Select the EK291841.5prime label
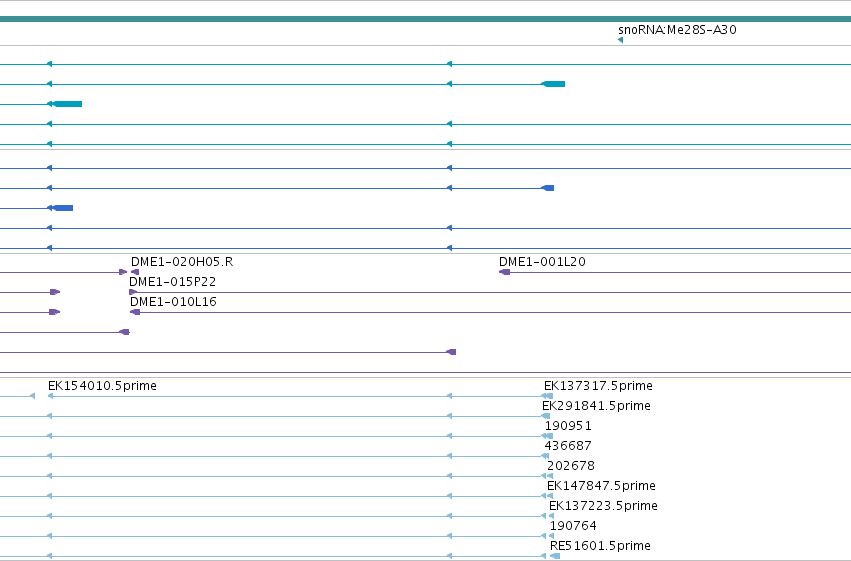Image resolution: width=851 pixels, height=561 pixels. click(596, 406)
